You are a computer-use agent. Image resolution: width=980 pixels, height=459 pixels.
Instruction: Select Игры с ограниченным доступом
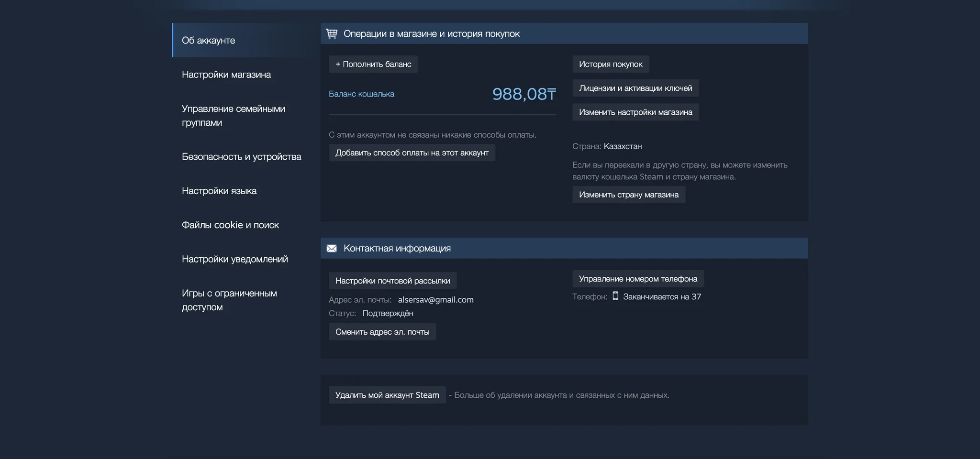(x=229, y=300)
